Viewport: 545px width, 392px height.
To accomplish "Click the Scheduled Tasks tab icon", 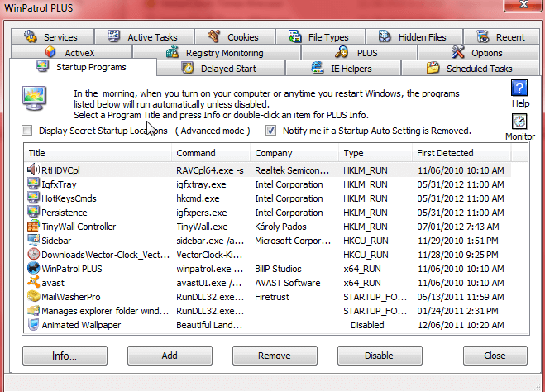I will [x=433, y=68].
